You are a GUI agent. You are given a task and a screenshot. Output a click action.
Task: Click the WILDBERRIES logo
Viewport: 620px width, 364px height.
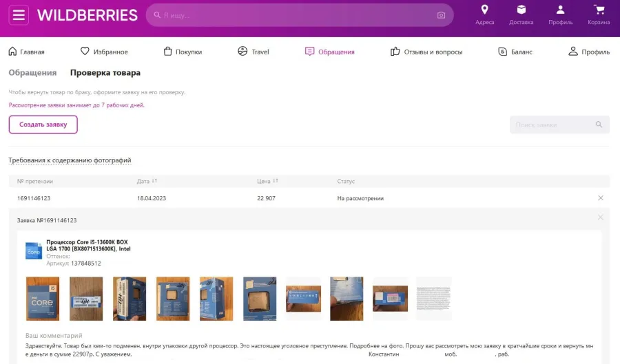tap(87, 15)
